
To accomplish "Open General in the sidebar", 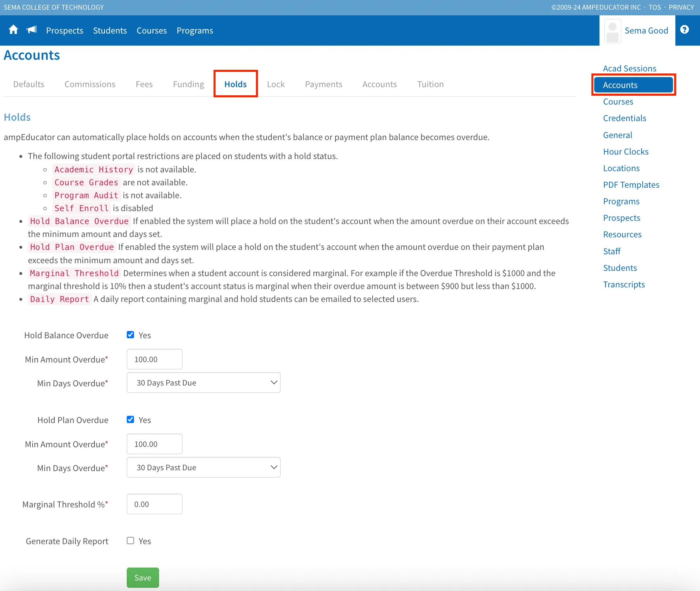I will click(618, 135).
